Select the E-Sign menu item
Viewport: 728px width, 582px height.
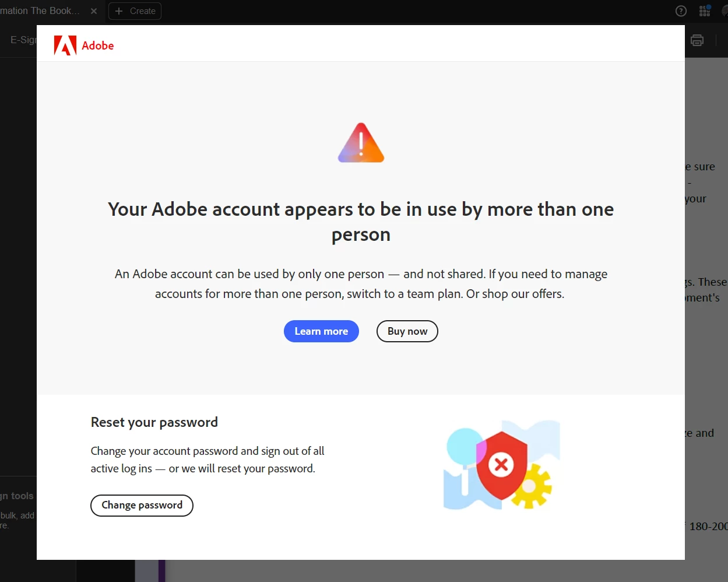click(23, 40)
